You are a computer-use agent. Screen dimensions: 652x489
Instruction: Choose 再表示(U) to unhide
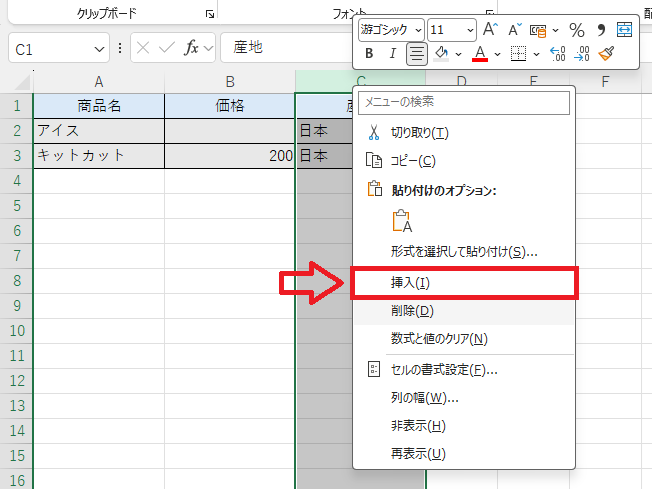coord(464,454)
